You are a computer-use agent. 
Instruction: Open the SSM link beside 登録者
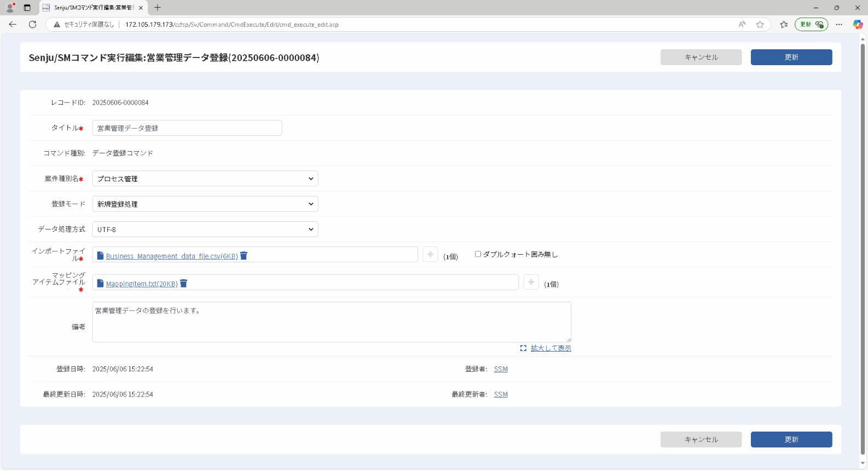[x=501, y=369]
